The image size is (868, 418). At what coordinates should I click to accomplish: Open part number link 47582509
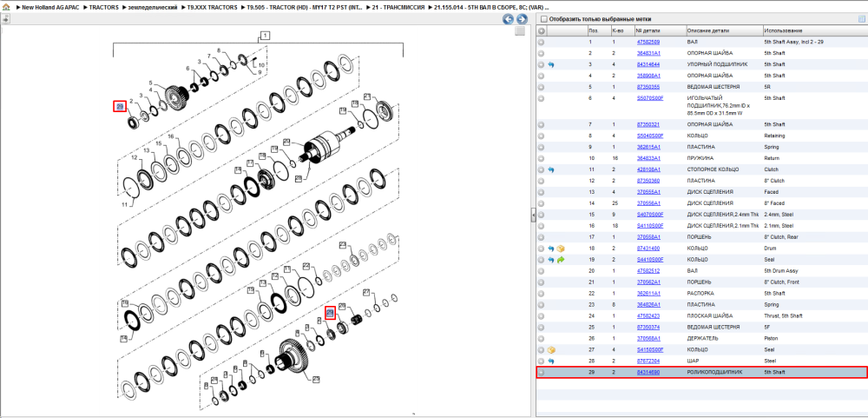coord(648,42)
